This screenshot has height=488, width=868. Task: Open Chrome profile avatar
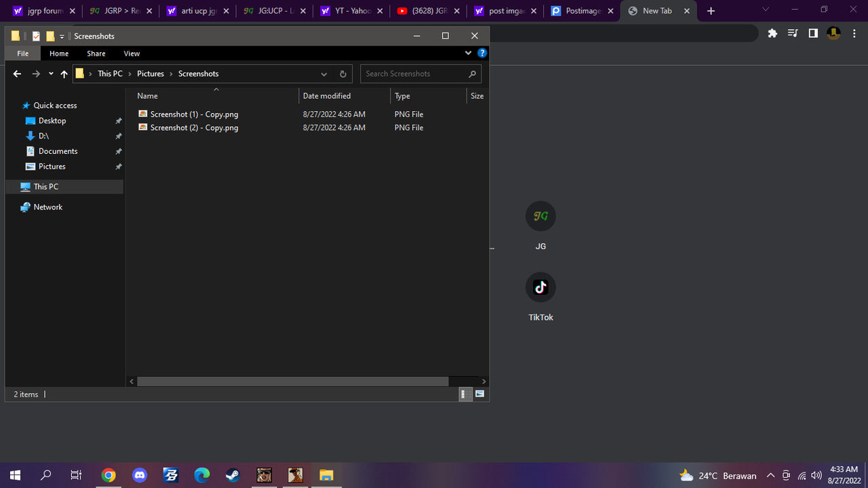pos(833,33)
